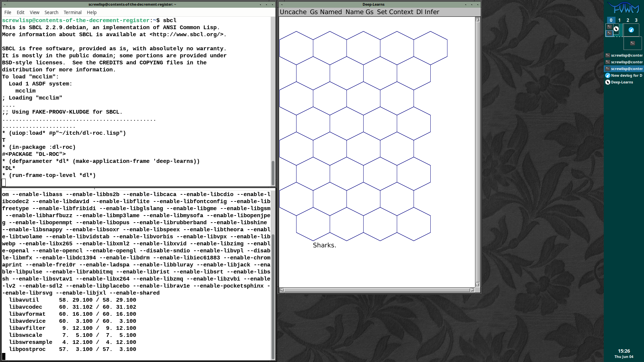Screen dimensions: 644x362
Task: Switch to desk 0 in the FVWM pager
Action: click(x=611, y=20)
